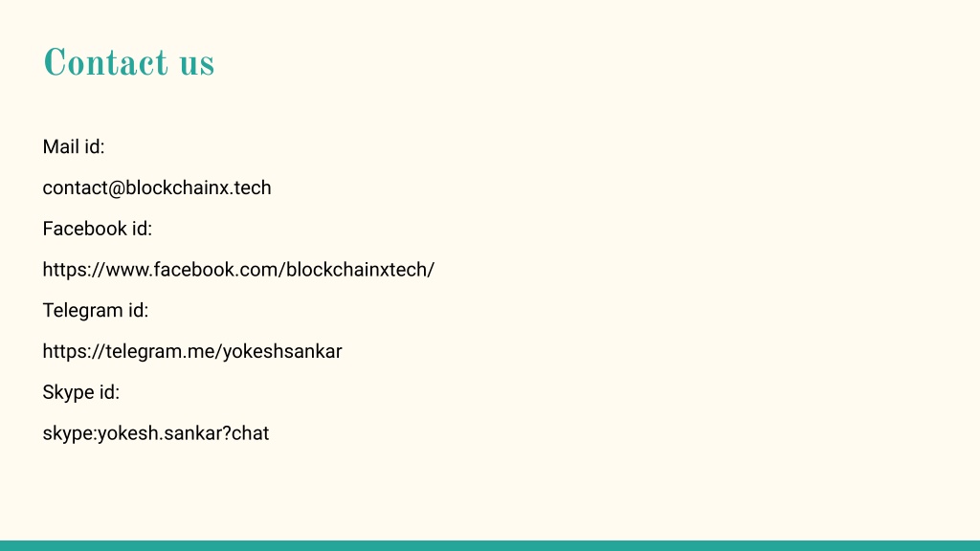Click the word Mail in Mail id

tap(60, 146)
